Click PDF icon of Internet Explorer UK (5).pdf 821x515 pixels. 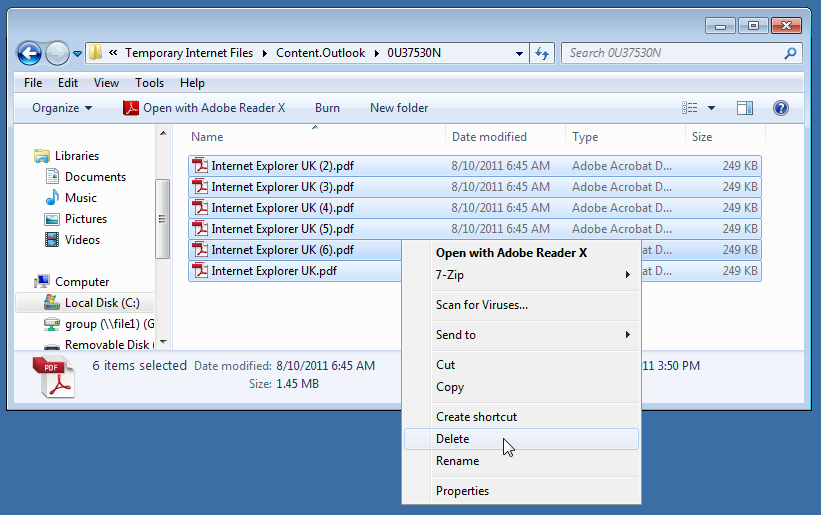199,228
